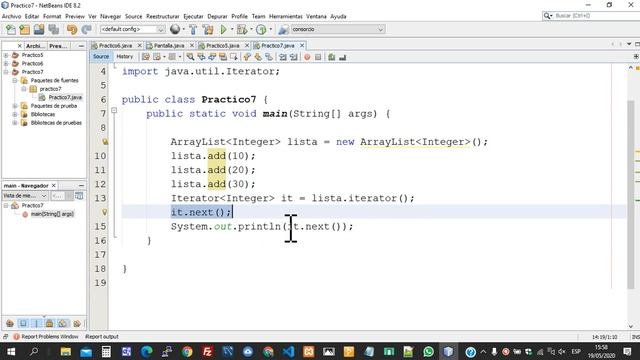The width and height of the screenshot is (640, 360).
Task: Click the iReport output button
Action: coord(102,337)
